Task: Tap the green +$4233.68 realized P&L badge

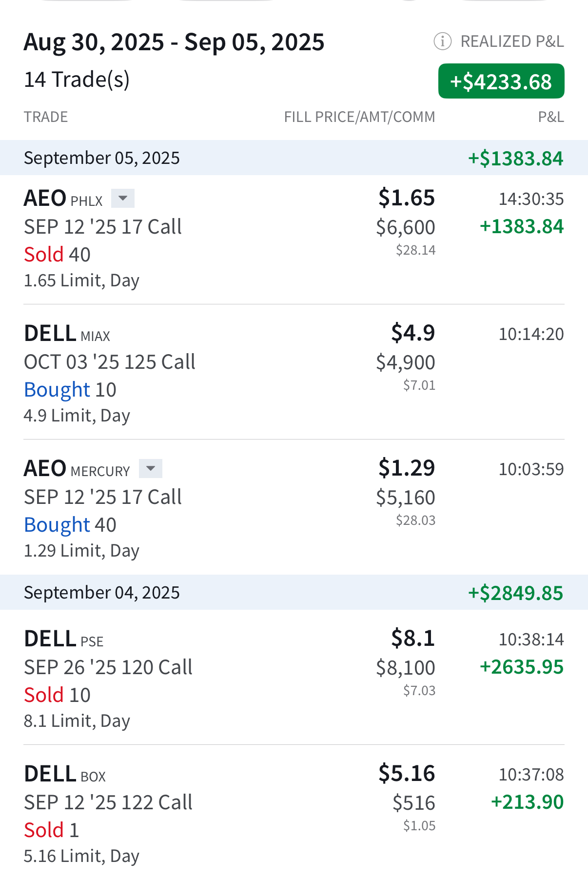Action: 501,81
